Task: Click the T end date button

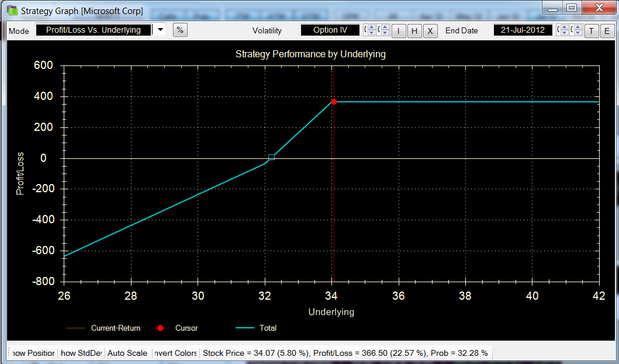Action: coord(591,30)
